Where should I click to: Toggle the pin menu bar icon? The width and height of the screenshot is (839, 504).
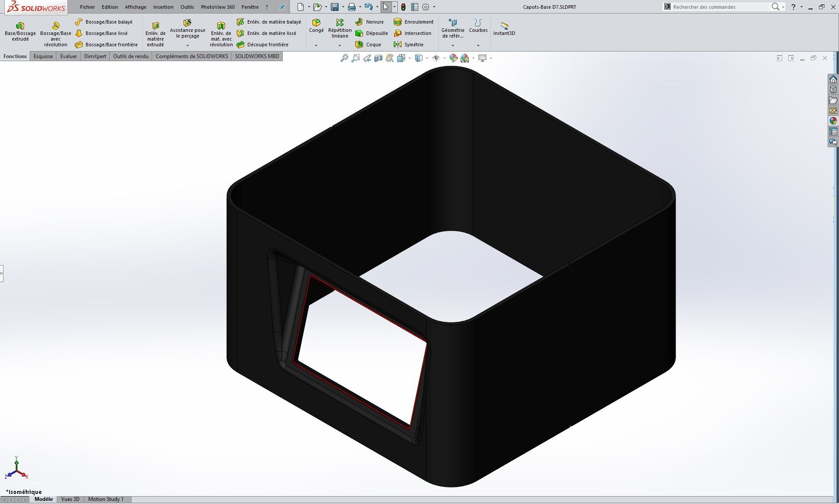tap(282, 7)
